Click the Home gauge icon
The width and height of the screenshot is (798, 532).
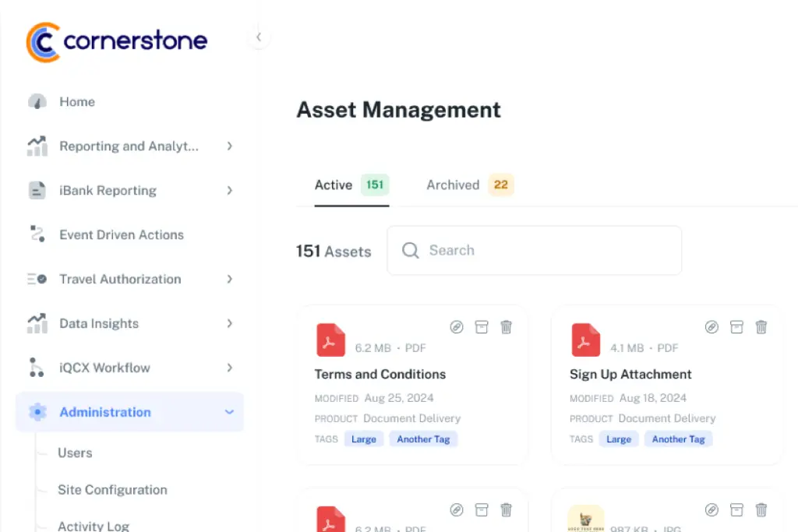click(x=37, y=102)
